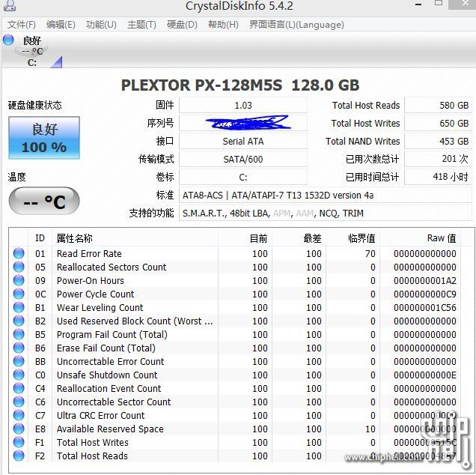Click the status orb for Program Fail Count
The image size is (476, 475).
point(19,334)
